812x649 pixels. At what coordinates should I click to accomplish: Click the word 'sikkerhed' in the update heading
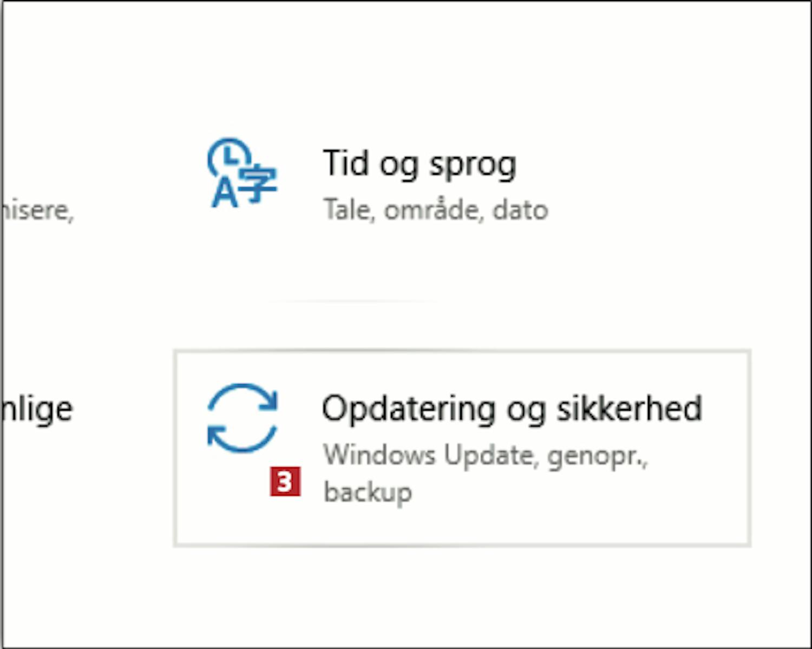point(630,409)
